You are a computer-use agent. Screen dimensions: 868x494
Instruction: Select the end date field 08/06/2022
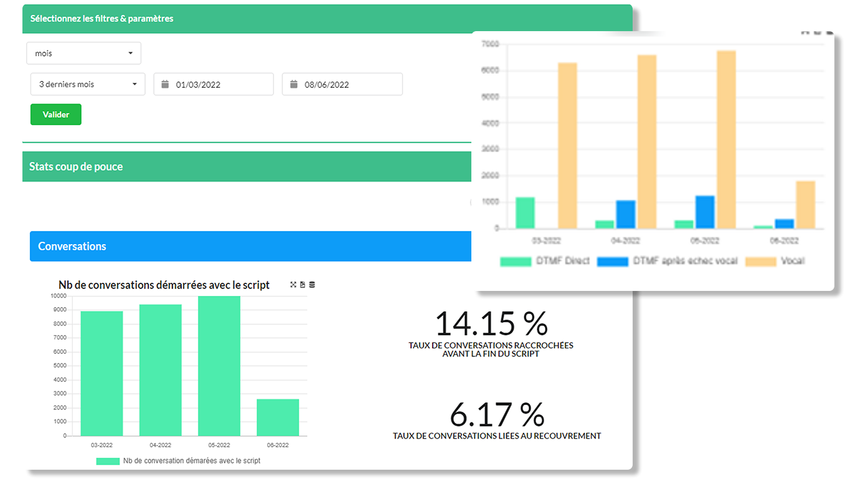pos(342,84)
